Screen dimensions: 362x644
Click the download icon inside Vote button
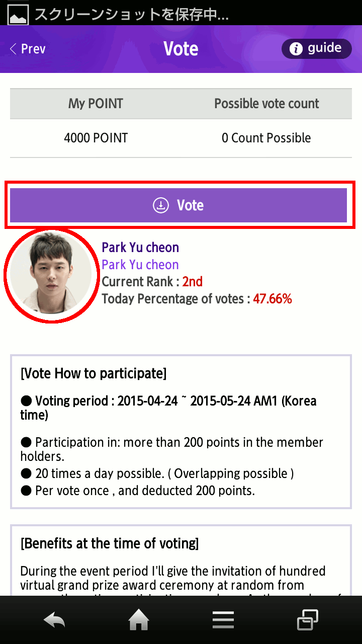[160, 205]
